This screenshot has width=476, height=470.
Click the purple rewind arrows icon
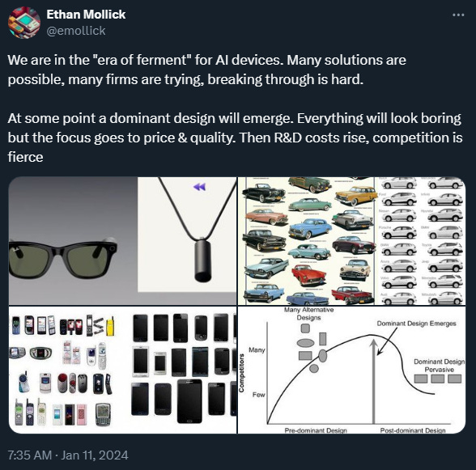pos(199,187)
